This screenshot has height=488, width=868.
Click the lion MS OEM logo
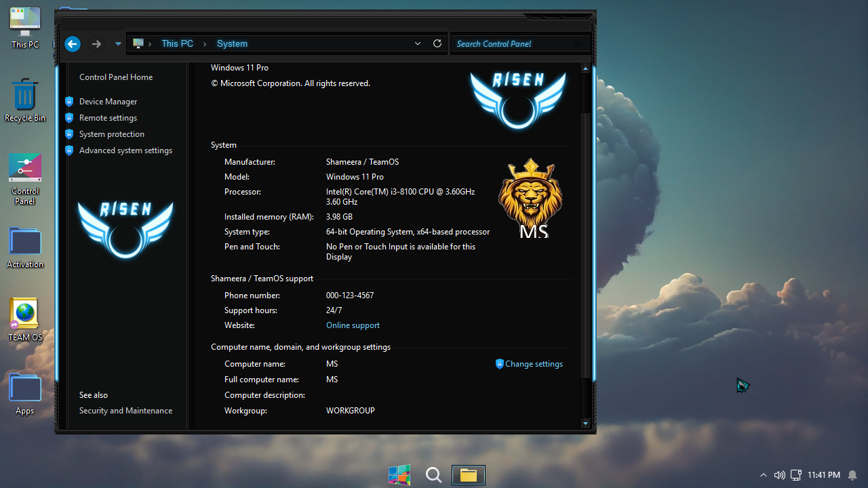point(530,199)
